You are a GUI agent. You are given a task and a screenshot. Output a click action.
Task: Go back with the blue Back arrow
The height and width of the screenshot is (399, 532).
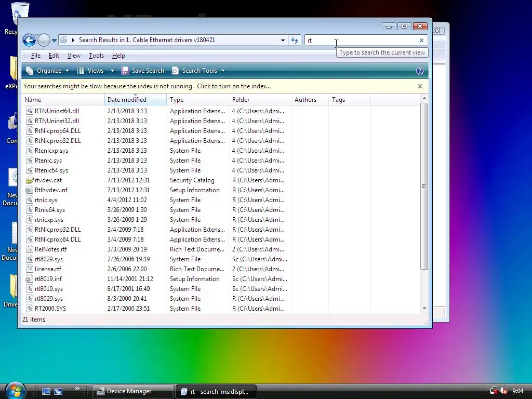[29, 40]
